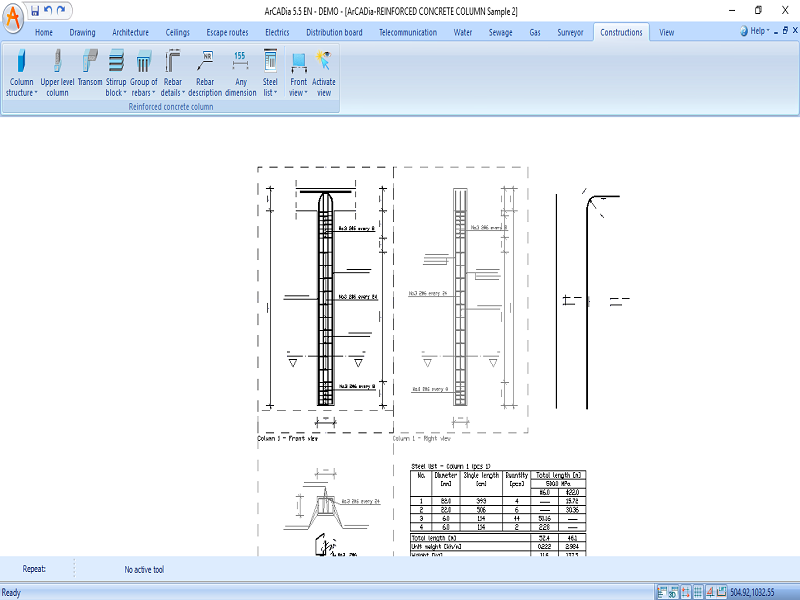
Task: Switch to the View ribbon tab
Action: (666, 32)
